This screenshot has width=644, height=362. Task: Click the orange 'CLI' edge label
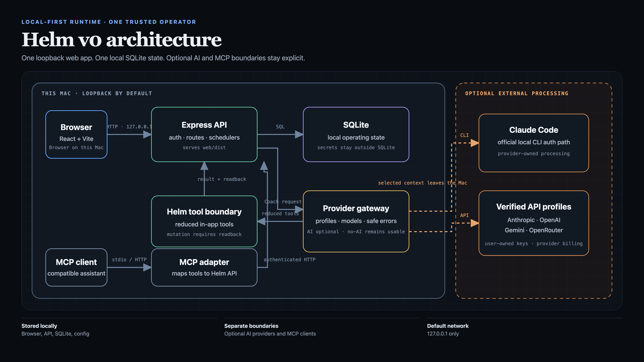pos(465,135)
